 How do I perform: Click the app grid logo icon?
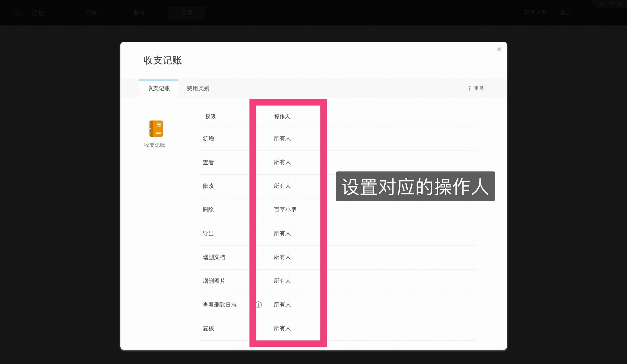tap(17, 13)
